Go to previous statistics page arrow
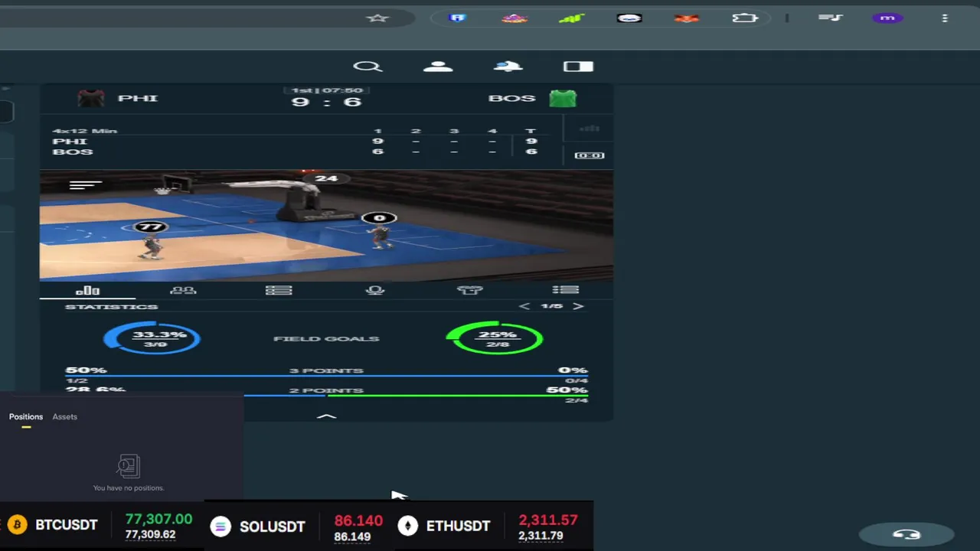The image size is (980, 551). click(524, 306)
